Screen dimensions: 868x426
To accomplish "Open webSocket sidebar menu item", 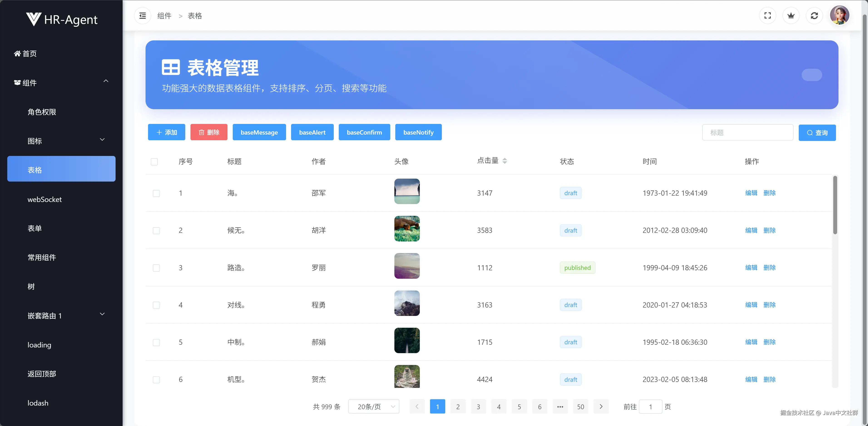I will (x=45, y=199).
